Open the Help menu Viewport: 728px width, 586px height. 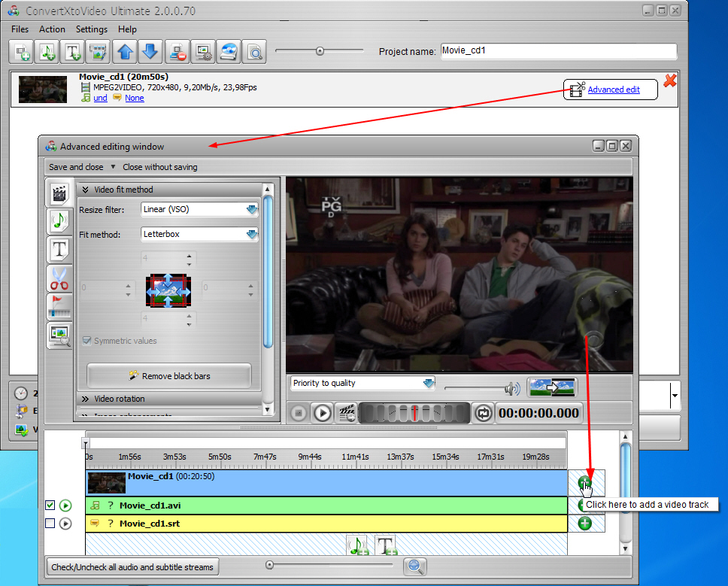tap(127, 29)
